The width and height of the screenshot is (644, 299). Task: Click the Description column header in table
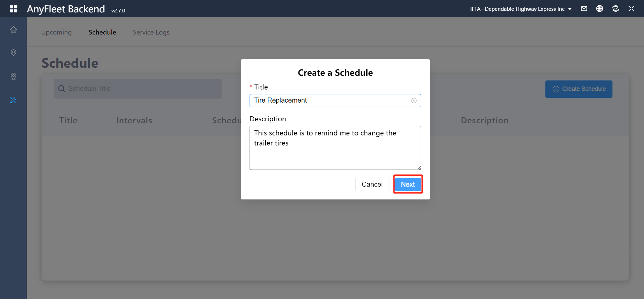tap(485, 120)
